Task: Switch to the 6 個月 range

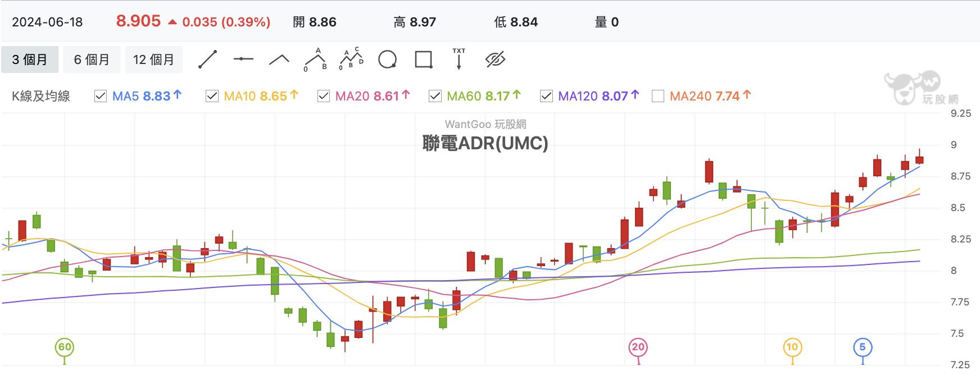Action: click(x=92, y=60)
